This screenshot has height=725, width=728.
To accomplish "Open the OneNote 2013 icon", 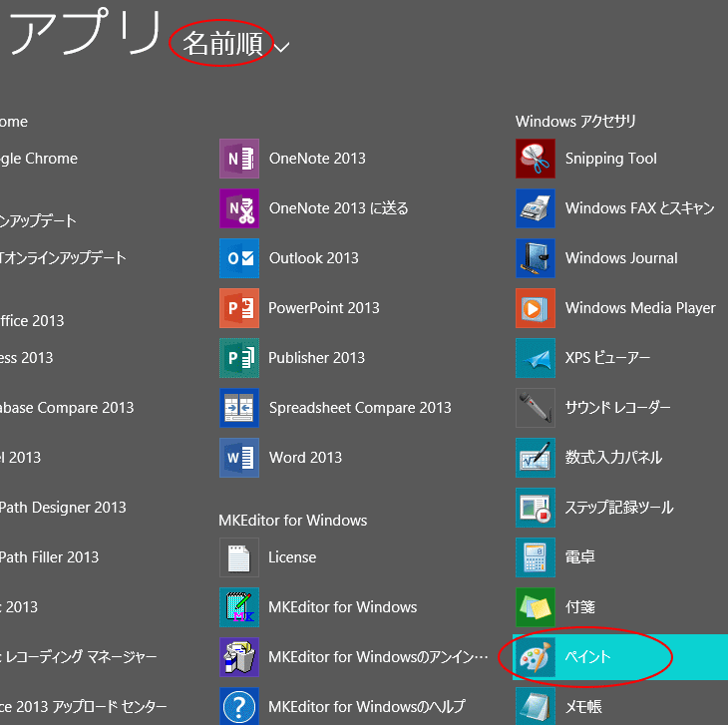I will [239, 159].
